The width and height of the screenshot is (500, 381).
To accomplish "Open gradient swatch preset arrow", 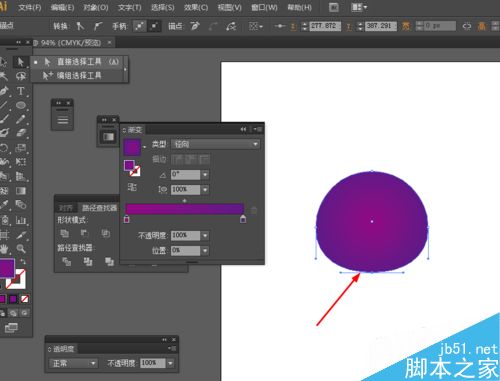I will coord(144,147).
